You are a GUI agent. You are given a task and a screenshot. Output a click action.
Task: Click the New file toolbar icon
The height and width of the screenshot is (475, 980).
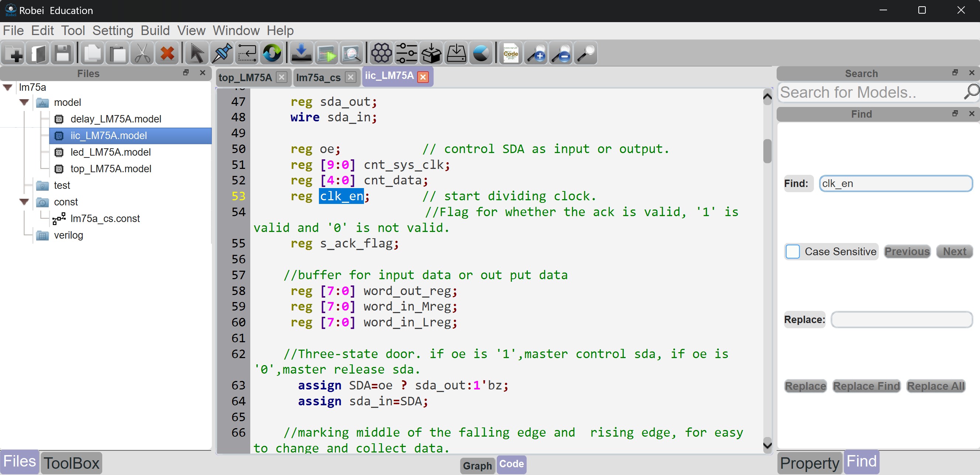[x=14, y=53]
